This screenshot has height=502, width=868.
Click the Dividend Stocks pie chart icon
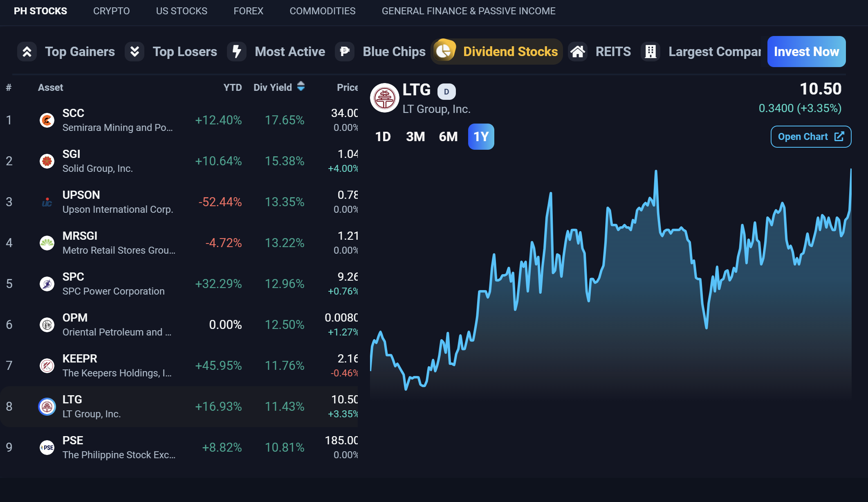click(x=444, y=51)
